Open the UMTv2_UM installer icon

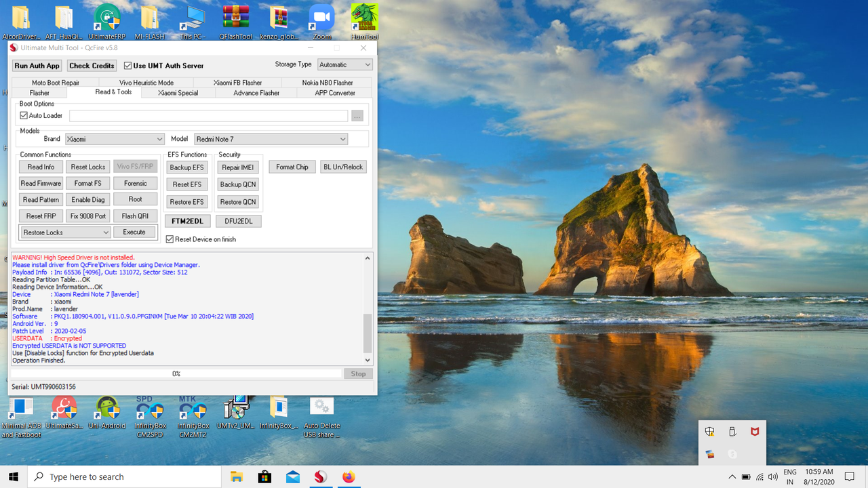pyautogui.click(x=236, y=413)
